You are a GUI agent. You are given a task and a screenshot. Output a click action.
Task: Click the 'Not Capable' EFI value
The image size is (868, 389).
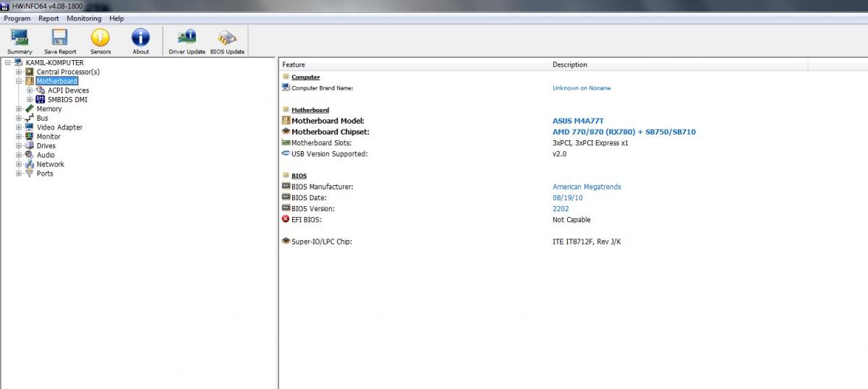click(x=571, y=219)
